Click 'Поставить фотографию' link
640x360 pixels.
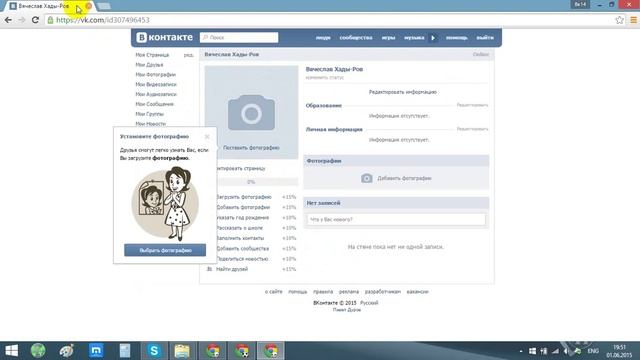[x=251, y=147]
